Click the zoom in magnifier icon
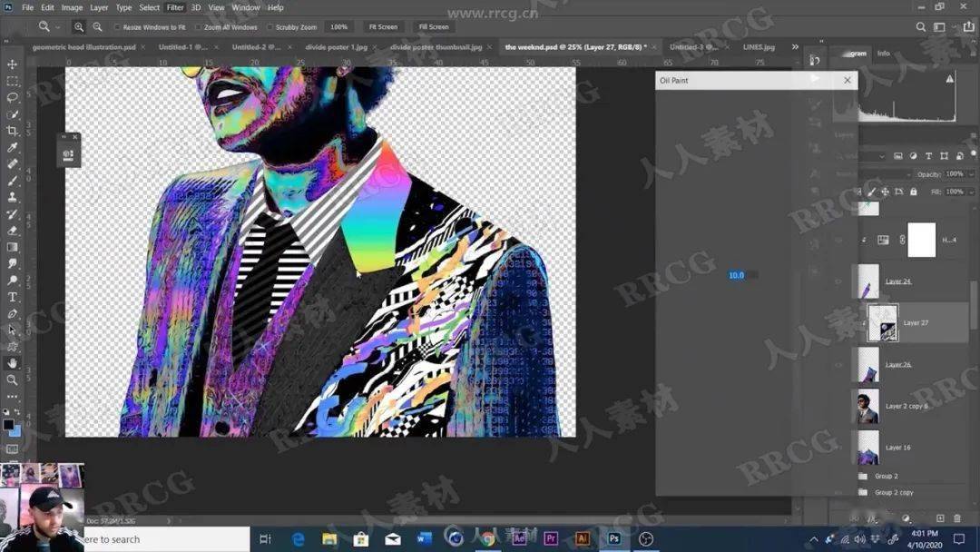 79,27
